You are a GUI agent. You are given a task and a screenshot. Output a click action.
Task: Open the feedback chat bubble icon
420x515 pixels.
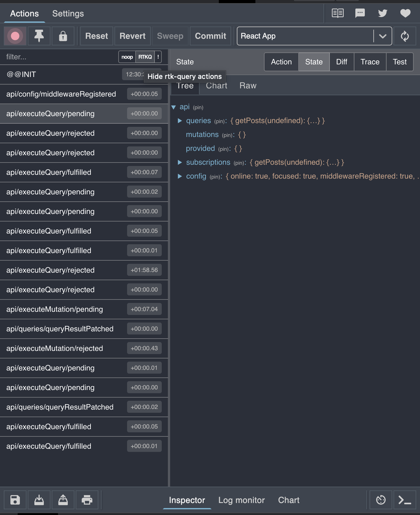[x=360, y=13]
